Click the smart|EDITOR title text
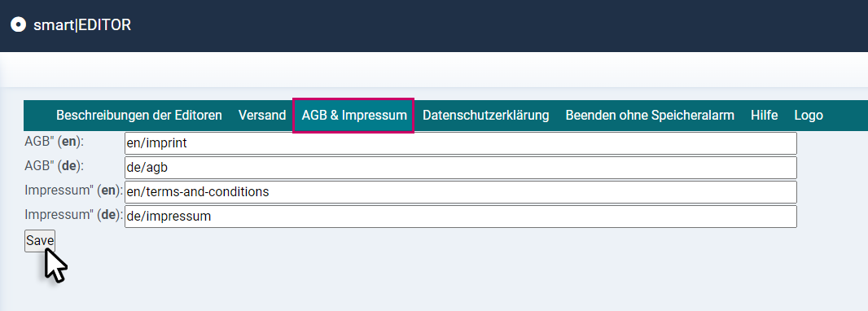 (x=82, y=25)
